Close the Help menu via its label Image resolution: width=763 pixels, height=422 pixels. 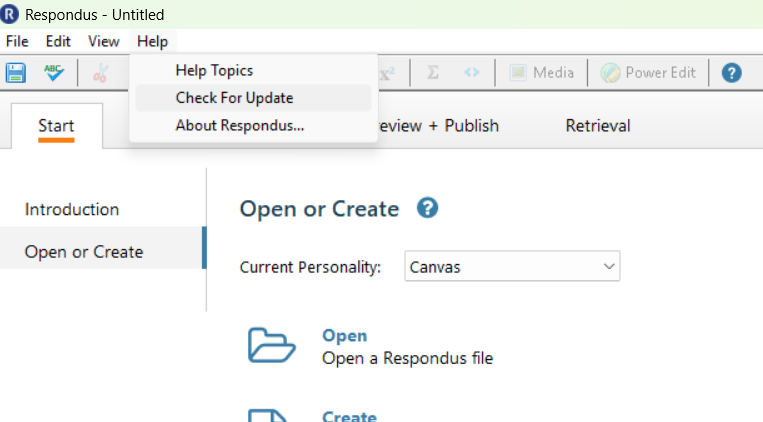(x=152, y=41)
